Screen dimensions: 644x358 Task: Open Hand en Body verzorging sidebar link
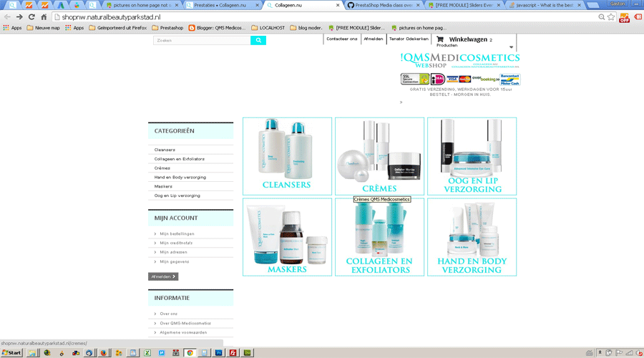point(180,177)
